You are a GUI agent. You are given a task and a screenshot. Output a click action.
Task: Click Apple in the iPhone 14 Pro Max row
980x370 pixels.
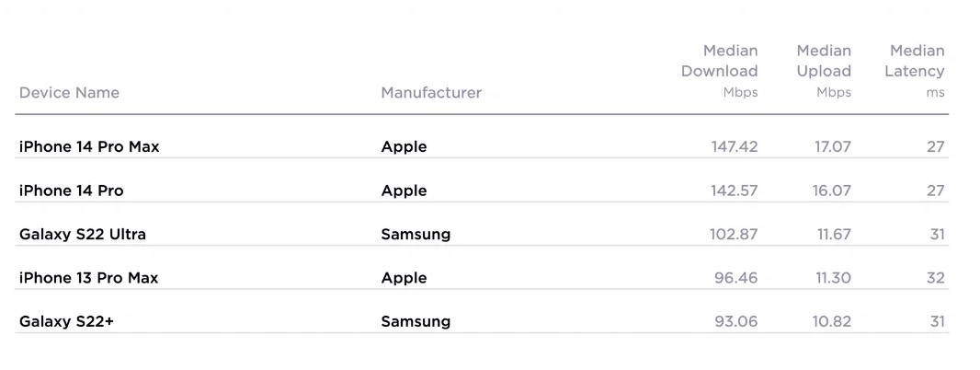point(404,147)
